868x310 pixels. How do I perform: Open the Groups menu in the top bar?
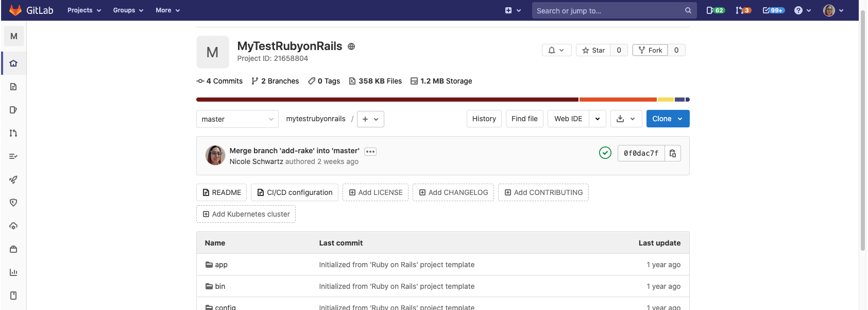pos(128,10)
